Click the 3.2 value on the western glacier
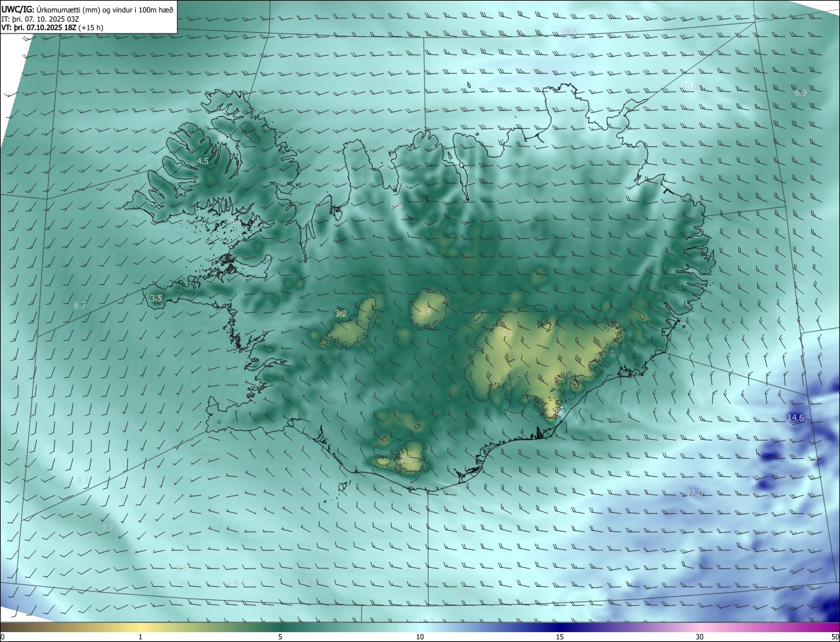The height and width of the screenshot is (642, 840). pyautogui.click(x=341, y=314)
